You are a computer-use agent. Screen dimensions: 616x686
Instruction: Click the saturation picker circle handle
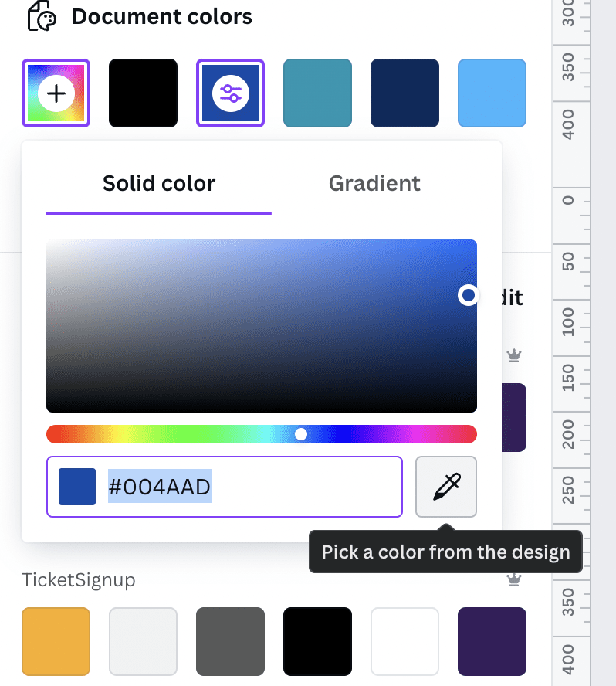[x=469, y=295]
